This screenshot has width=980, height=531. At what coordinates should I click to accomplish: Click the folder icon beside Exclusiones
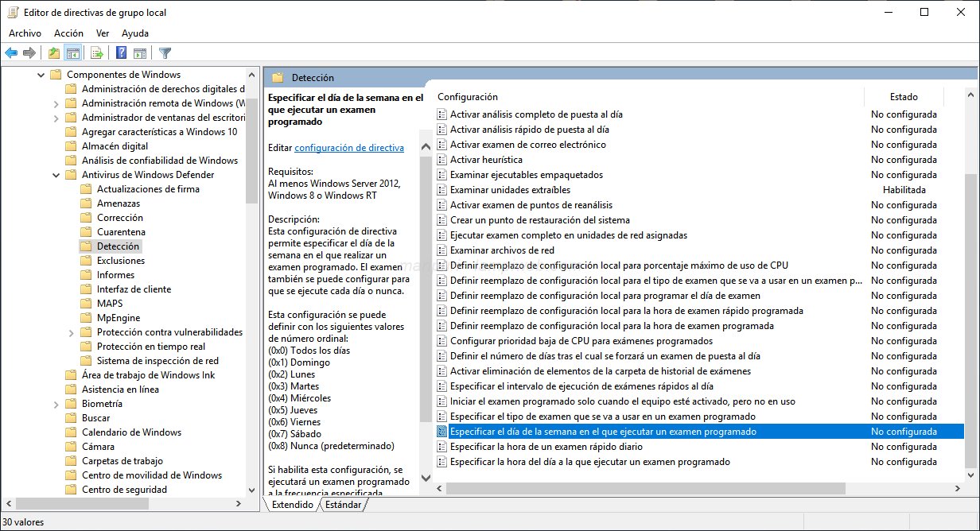(86, 261)
